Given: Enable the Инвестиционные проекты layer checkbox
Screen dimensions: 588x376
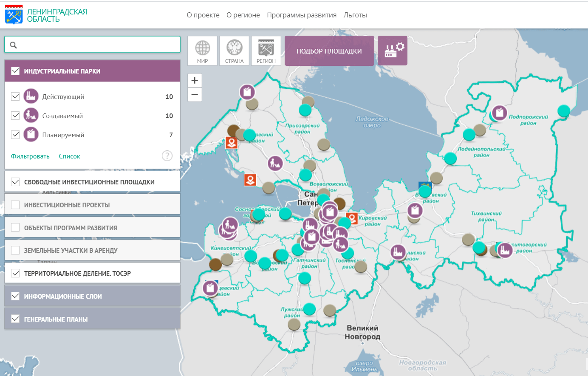Looking at the screenshot, I should (15, 205).
